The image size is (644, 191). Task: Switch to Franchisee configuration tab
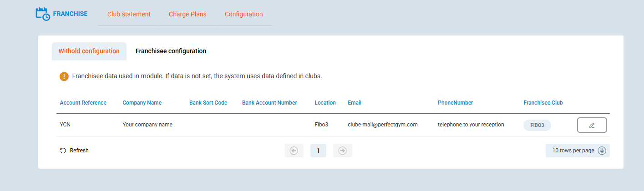pyautogui.click(x=171, y=51)
